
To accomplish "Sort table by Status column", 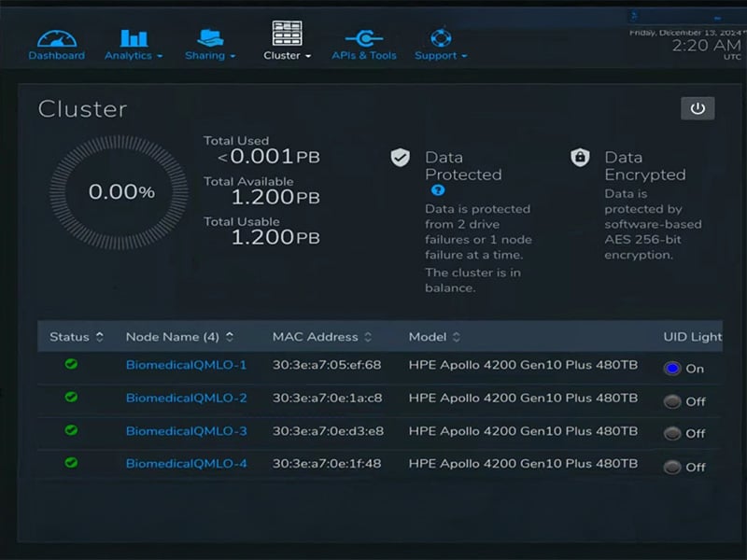I will (77, 336).
